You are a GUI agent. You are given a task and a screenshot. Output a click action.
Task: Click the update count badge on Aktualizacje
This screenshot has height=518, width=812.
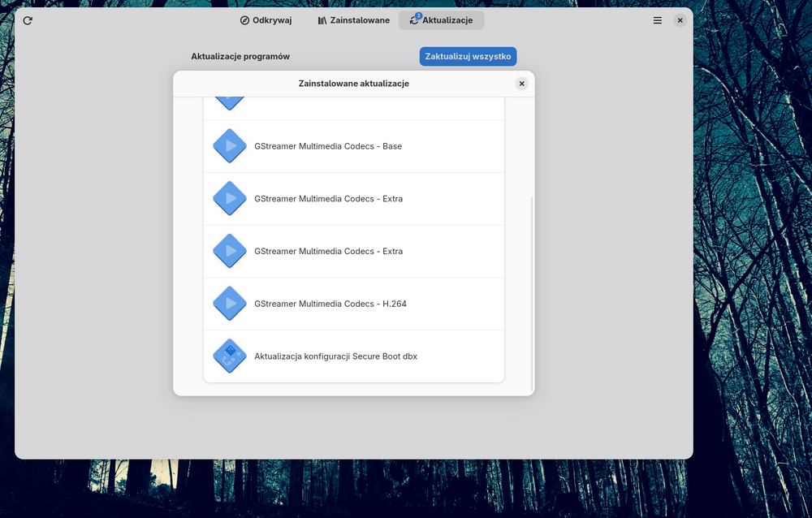tap(418, 15)
